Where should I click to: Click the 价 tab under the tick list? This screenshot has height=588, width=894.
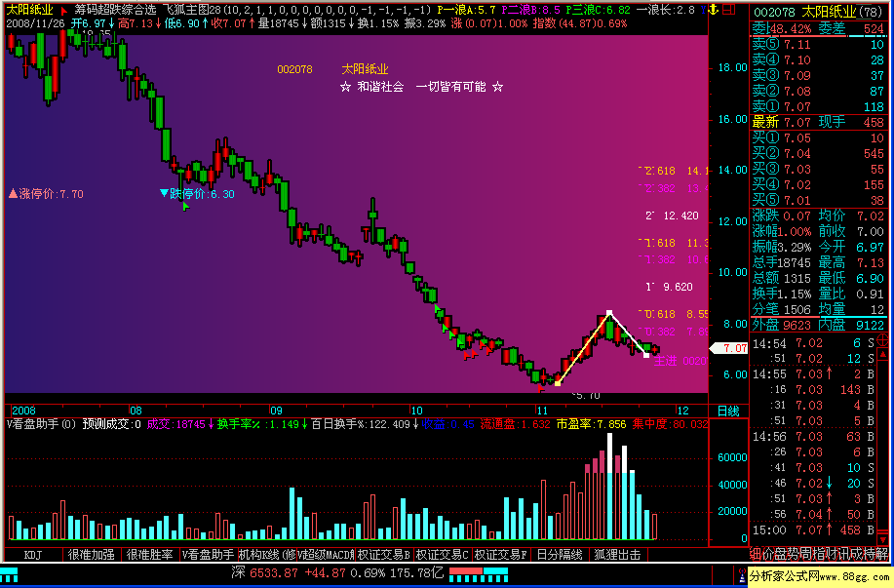[769, 554]
